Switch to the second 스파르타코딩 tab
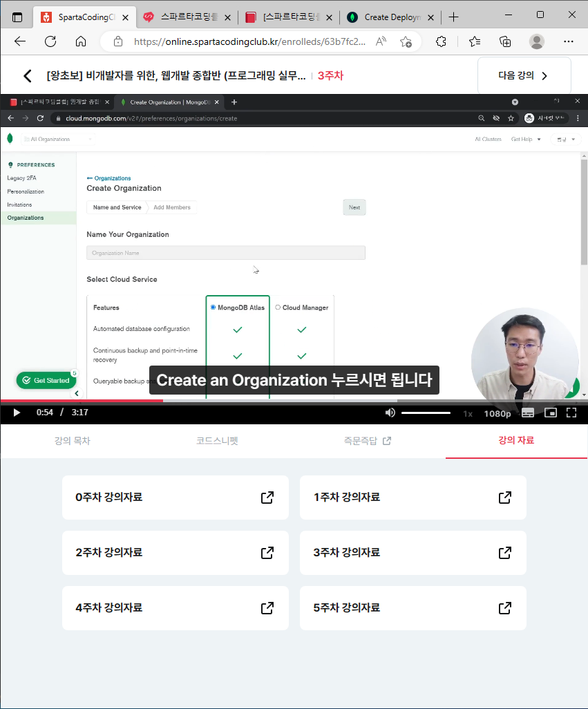Image resolution: width=588 pixels, height=709 pixels. (187, 17)
